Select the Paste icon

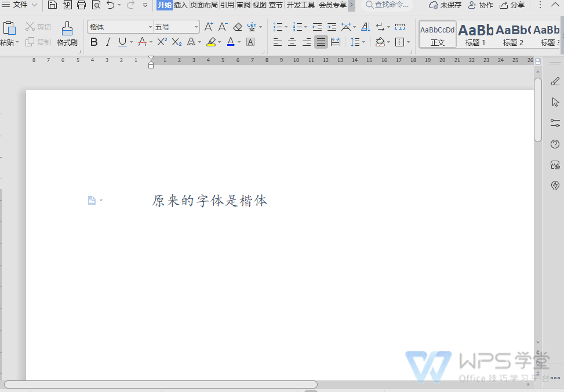click(x=10, y=29)
